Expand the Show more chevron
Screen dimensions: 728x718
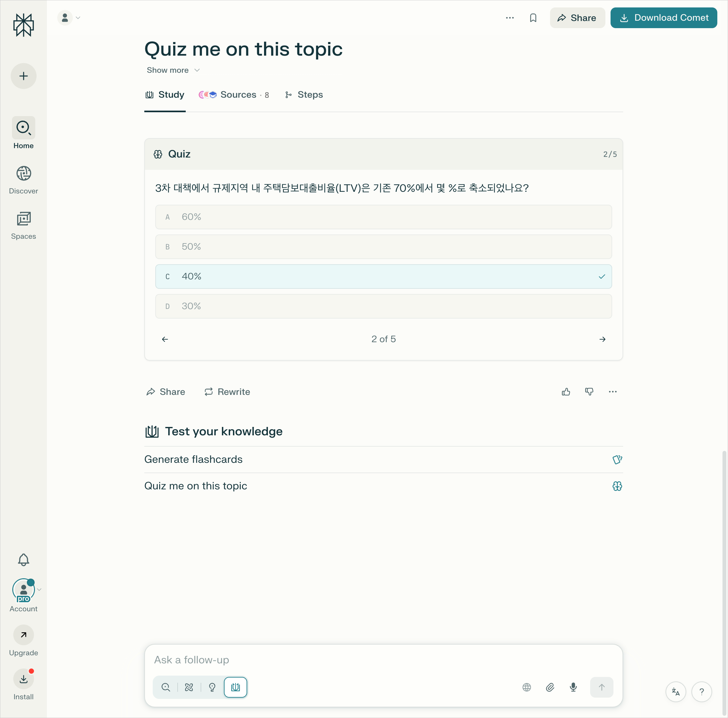pyautogui.click(x=197, y=71)
